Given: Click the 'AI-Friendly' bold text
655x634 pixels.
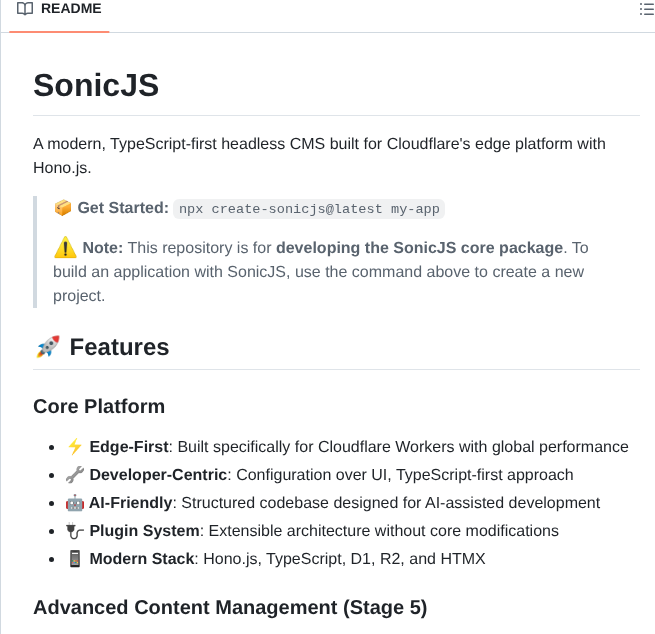Looking at the screenshot, I should (130, 503).
